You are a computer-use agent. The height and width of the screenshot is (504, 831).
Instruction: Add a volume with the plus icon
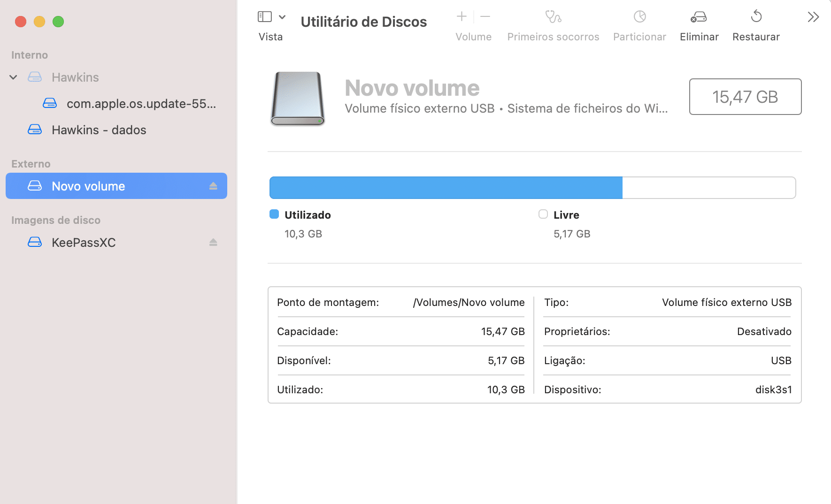(x=462, y=17)
